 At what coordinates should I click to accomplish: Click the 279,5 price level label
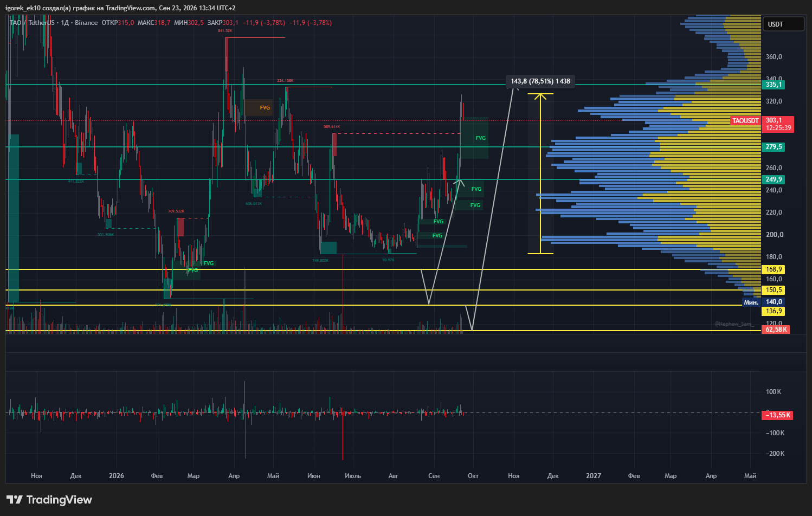[774, 147]
